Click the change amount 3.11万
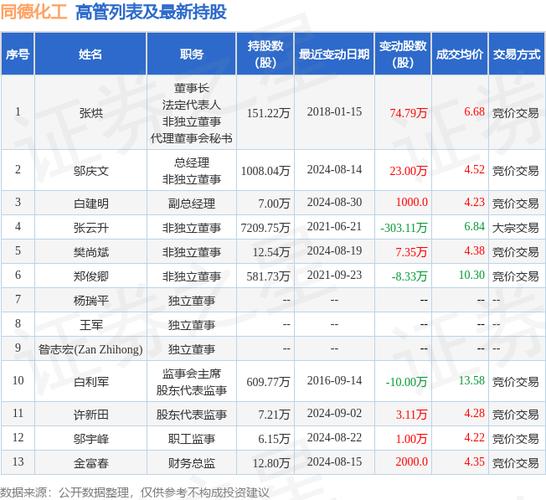 click(411, 414)
